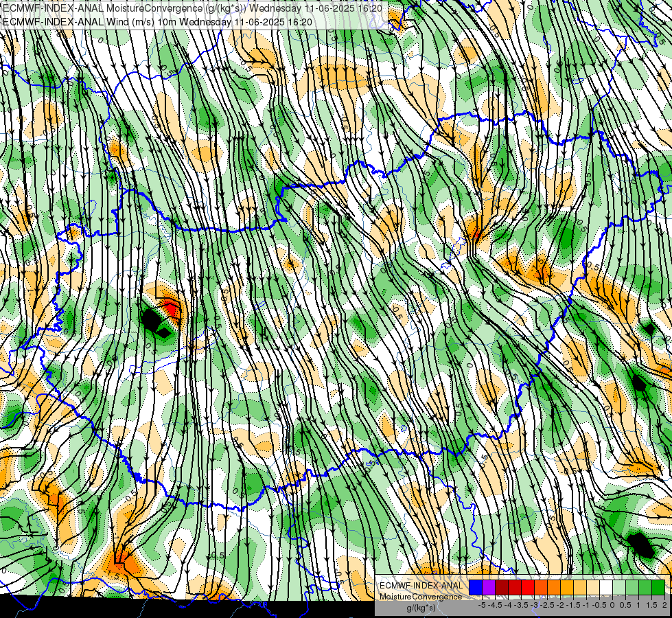Click the legend label ECMWF-INDEX-ANAL
This screenshot has height=618, width=672.
[x=421, y=586]
